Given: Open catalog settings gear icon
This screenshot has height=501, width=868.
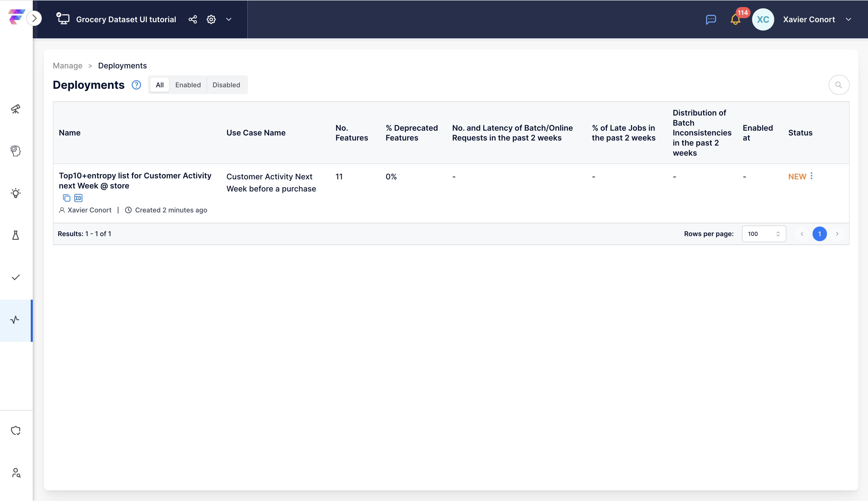Looking at the screenshot, I should pos(211,19).
